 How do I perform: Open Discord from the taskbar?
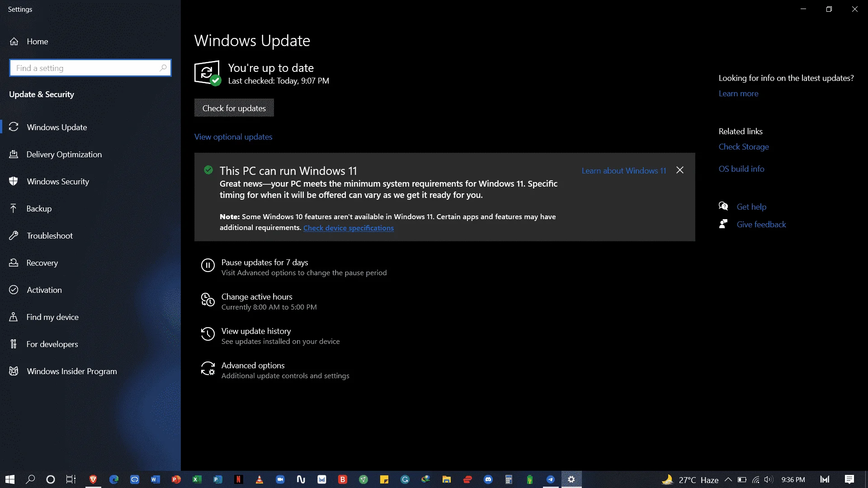[x=488, y=479]
